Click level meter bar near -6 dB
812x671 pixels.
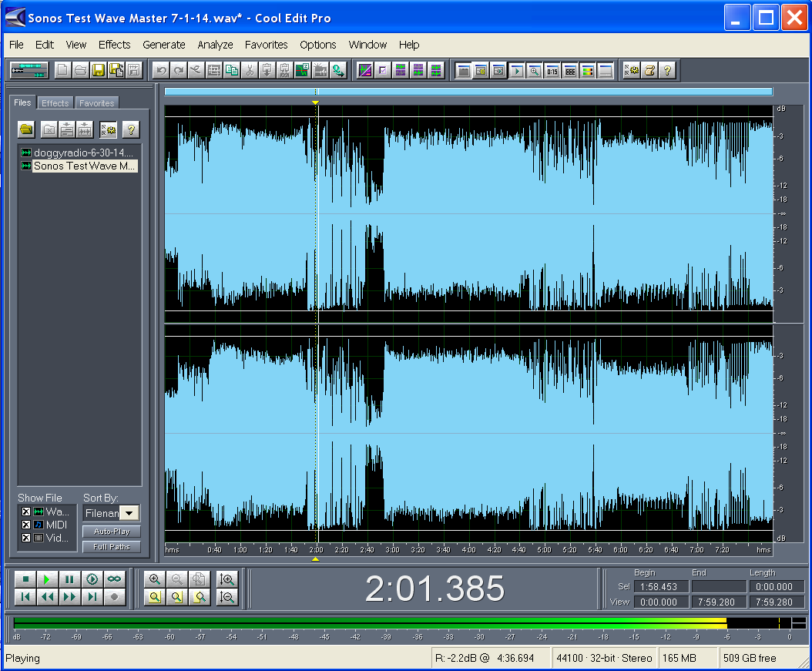(726, 622)
